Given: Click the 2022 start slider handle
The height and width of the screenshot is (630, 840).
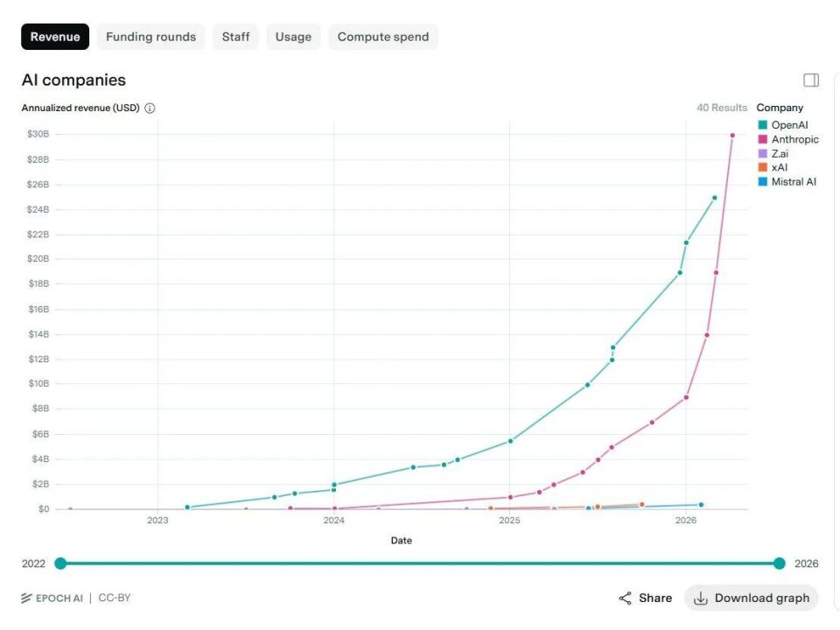Looking at the screenshot, I should pos(60,563).
